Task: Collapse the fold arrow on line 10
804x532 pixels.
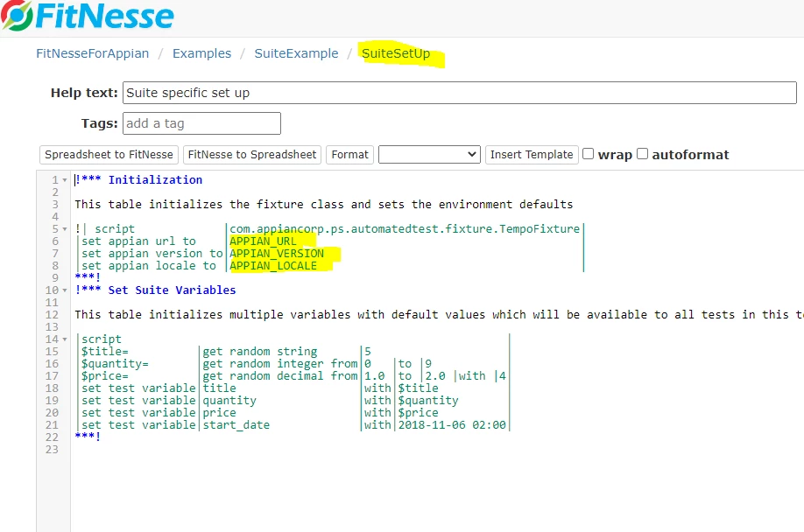Action: [x=65, y=290]
